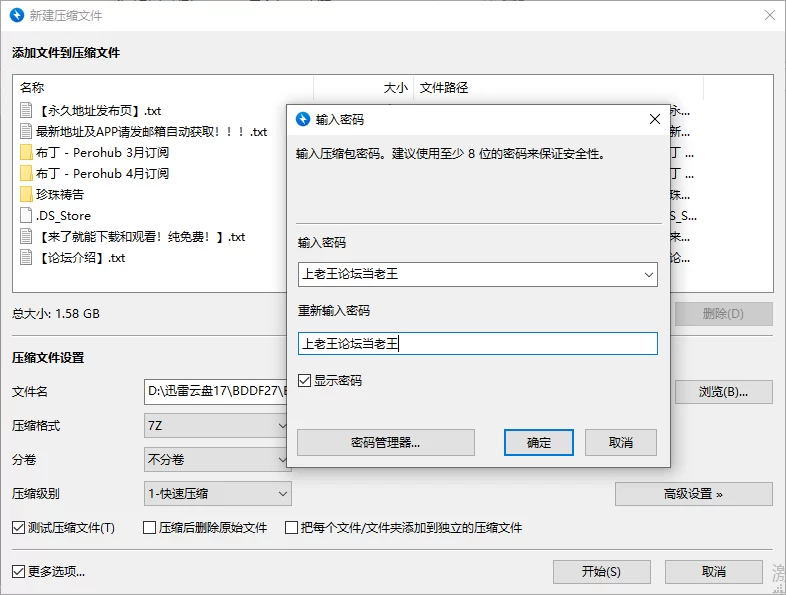Uncheck the 显示密码 checkbox
Viewport: 786px width, 595px height.
pyautogui.click(x=305, y=381)
